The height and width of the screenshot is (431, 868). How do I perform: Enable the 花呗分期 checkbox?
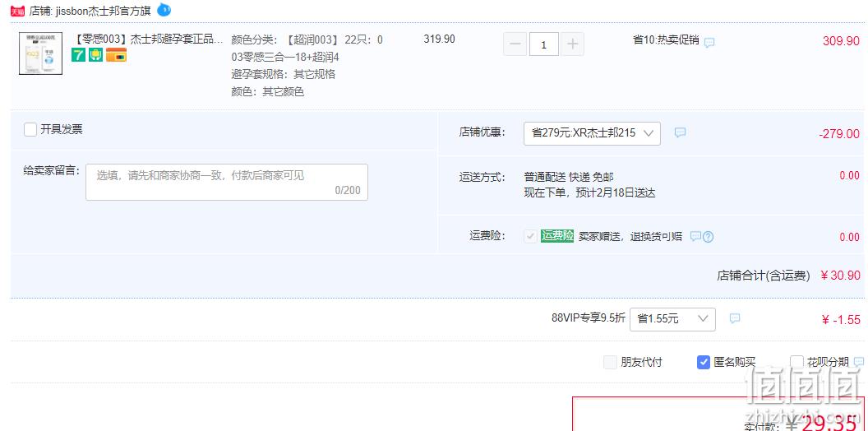coord(796,362)
